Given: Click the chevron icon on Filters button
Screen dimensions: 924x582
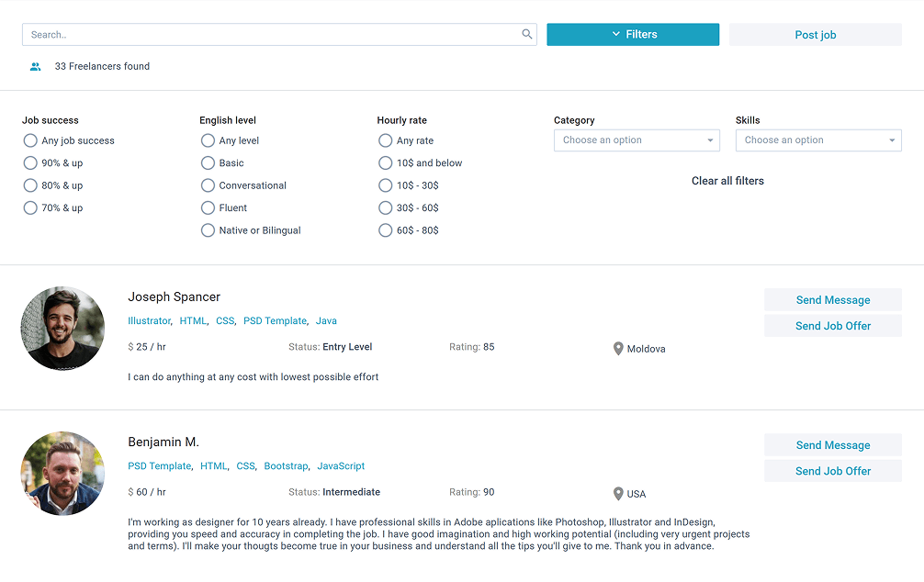Looking at the screenshot, I should click(x=615, y=34).
